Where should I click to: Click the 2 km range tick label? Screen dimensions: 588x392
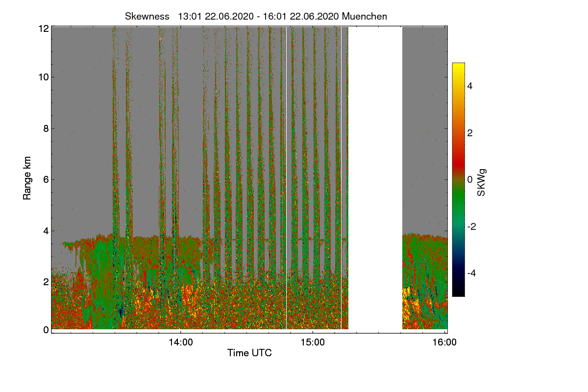click(46, 281)
